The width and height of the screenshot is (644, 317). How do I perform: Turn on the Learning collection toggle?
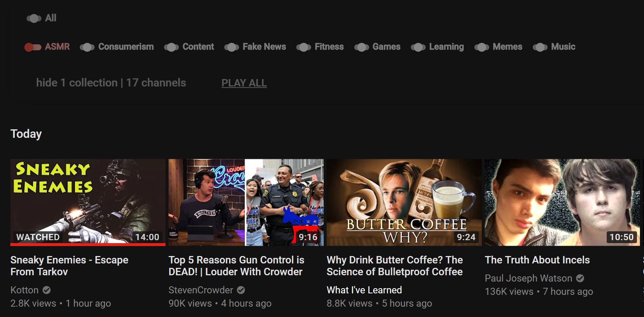(418, 47)
